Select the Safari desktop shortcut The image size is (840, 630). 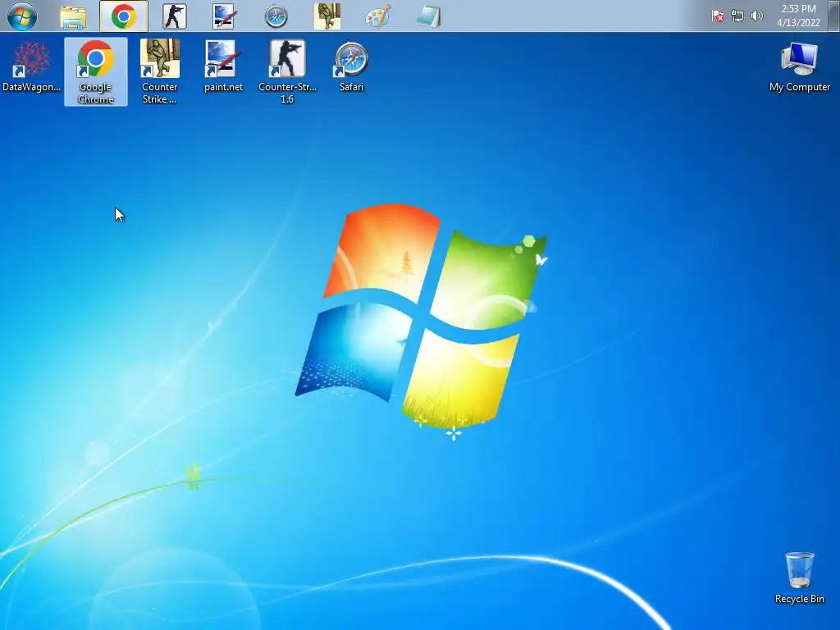coord(351,67)
